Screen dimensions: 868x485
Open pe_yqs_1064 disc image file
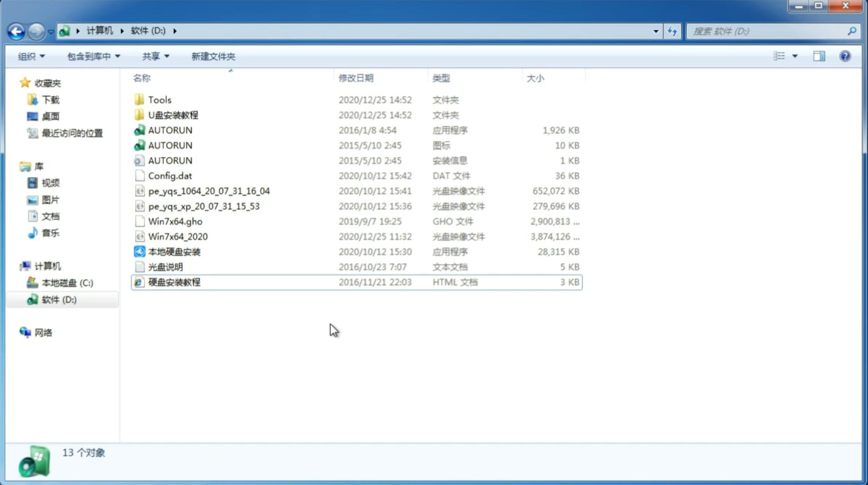[x=209, y=191]
